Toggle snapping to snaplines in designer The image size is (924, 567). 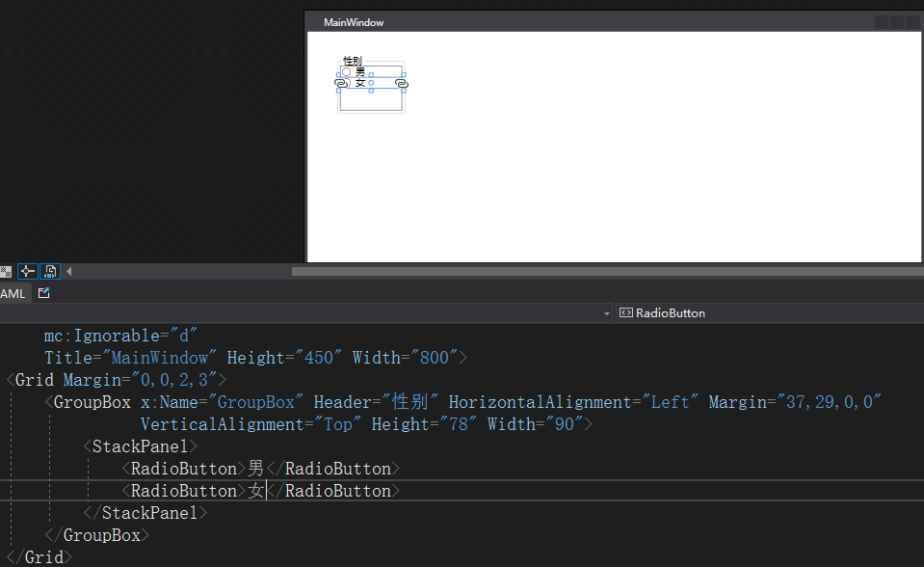[x=27, y=271]
